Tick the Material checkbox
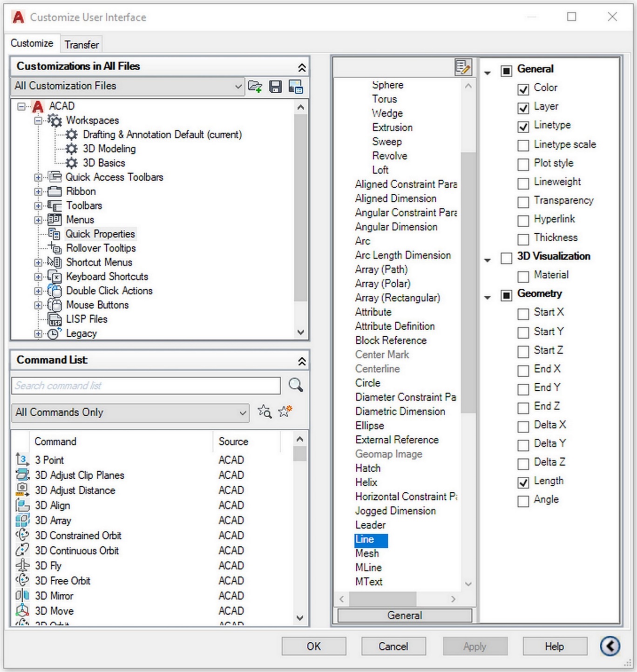The width and height of the screenshot is (637, 672). pyautogui.click(x=523, y=276)
